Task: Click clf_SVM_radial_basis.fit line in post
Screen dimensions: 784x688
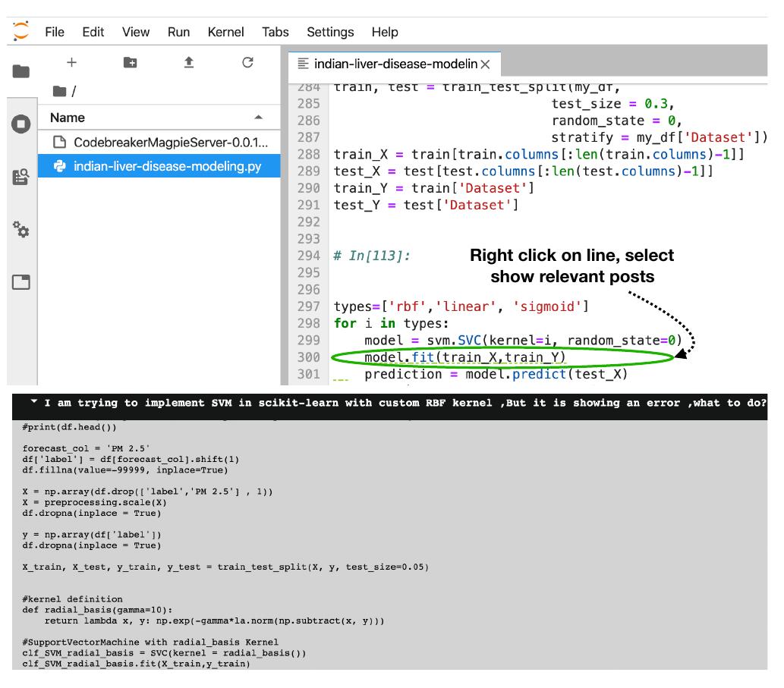Action: click(136, 664)
